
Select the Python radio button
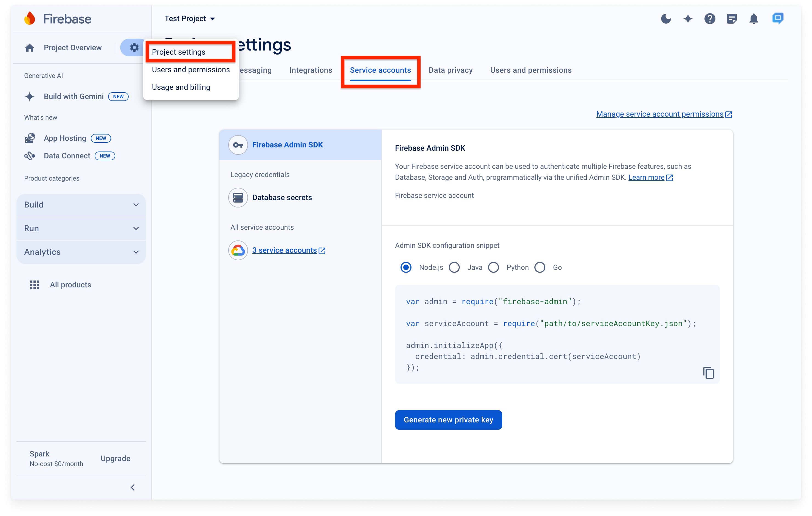tap(494, 267)
